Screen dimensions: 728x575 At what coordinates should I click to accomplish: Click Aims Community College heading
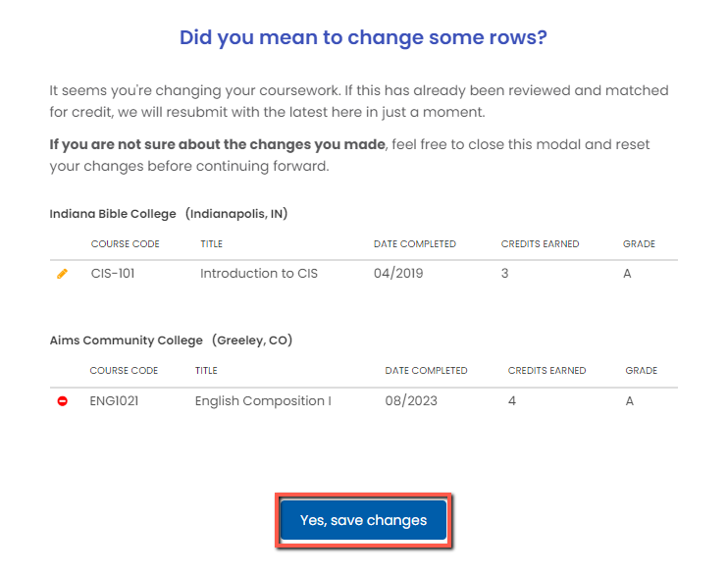(x=127, y=341)
